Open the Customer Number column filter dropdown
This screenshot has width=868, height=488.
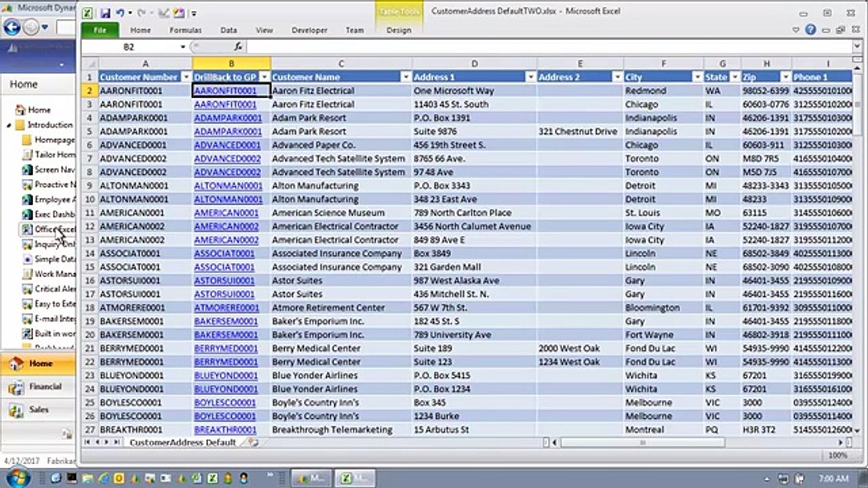(x=185, y=77)
